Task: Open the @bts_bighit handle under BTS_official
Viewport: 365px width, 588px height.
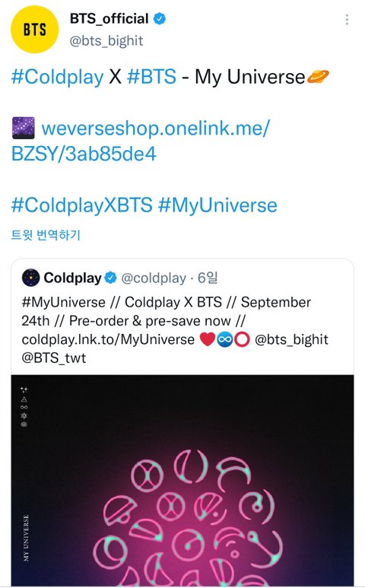Action: (106, 40)
